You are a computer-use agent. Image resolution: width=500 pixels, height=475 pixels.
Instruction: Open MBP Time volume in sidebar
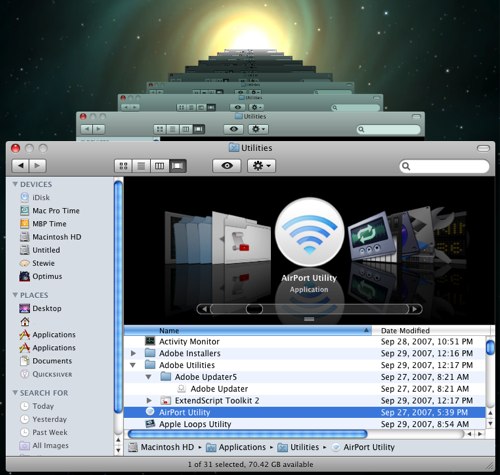tap(43, 224)
